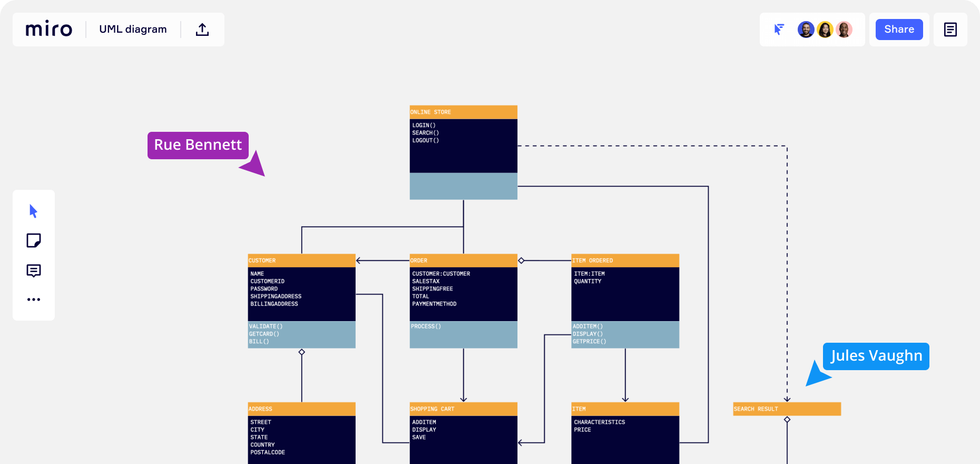The width and height of the screenshot is (980, 464).
Task: Click GETPRICE() method in Item Ordered box
Action: [590, 342]
